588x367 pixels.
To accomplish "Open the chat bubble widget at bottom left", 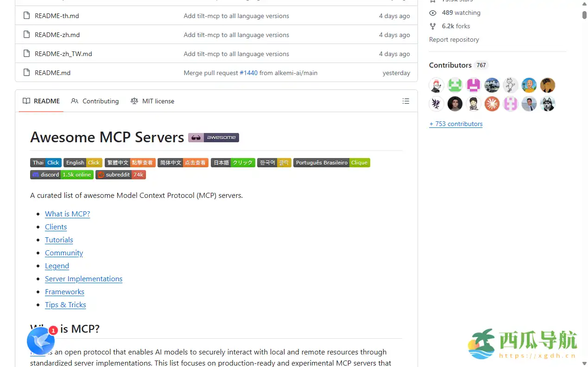I will point(41,341).
